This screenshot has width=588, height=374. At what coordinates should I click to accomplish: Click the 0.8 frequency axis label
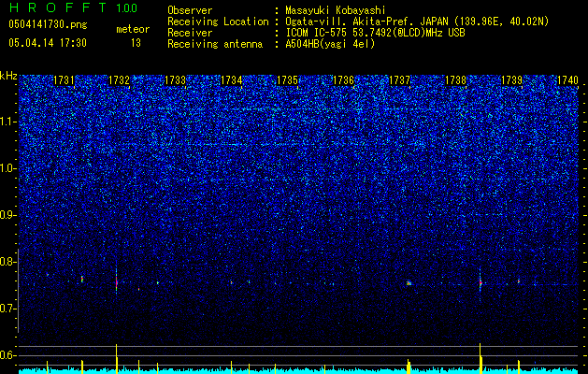7,262
